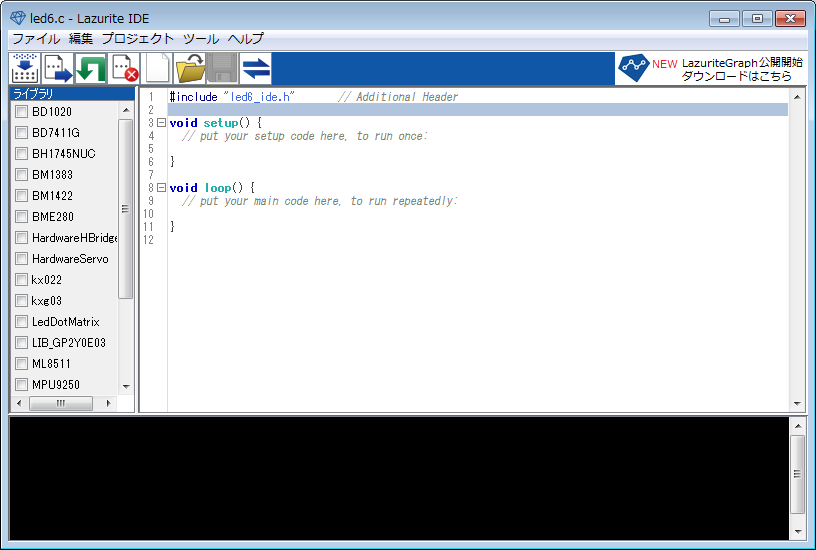
Task: Click the upload program to board icon
Action: (58, 68)
